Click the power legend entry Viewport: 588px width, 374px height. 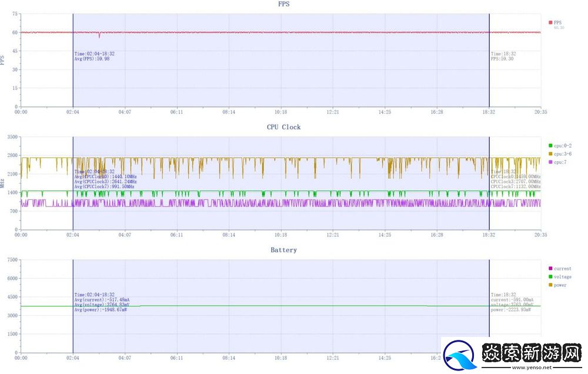tap(560, 285)
